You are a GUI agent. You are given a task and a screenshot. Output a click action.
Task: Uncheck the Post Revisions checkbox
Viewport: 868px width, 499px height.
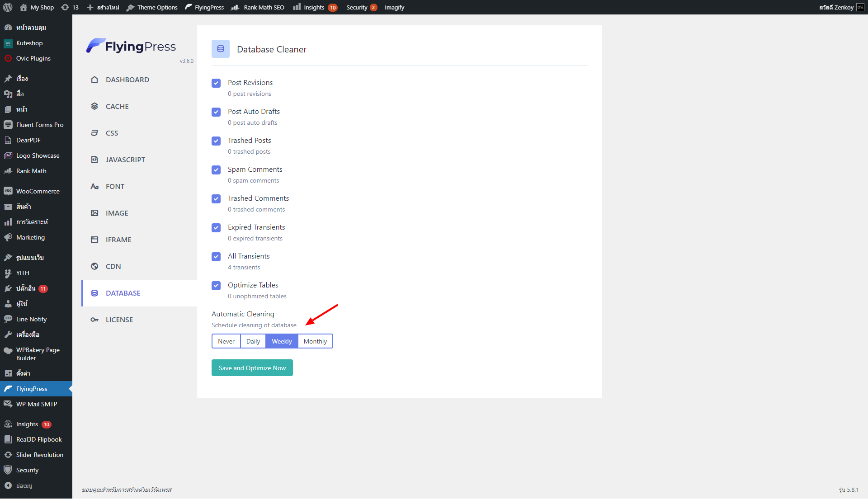pyautogui.click(x=216, y=83)
